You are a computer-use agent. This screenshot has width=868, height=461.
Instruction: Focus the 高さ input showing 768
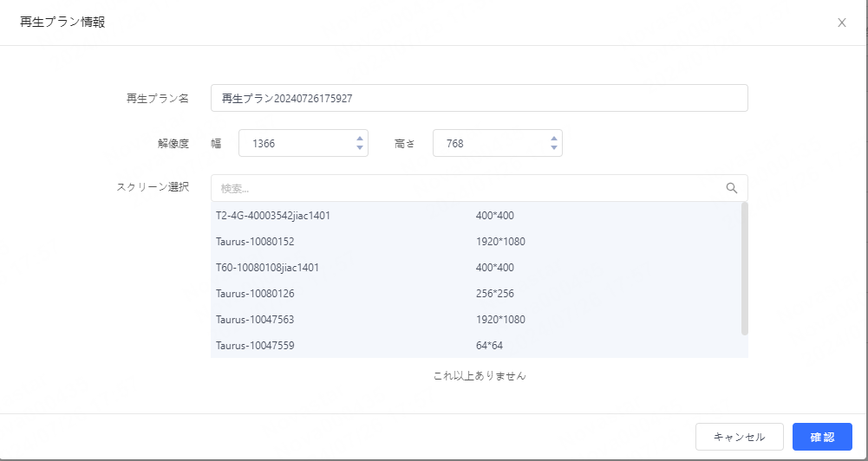tap(489, 143)
